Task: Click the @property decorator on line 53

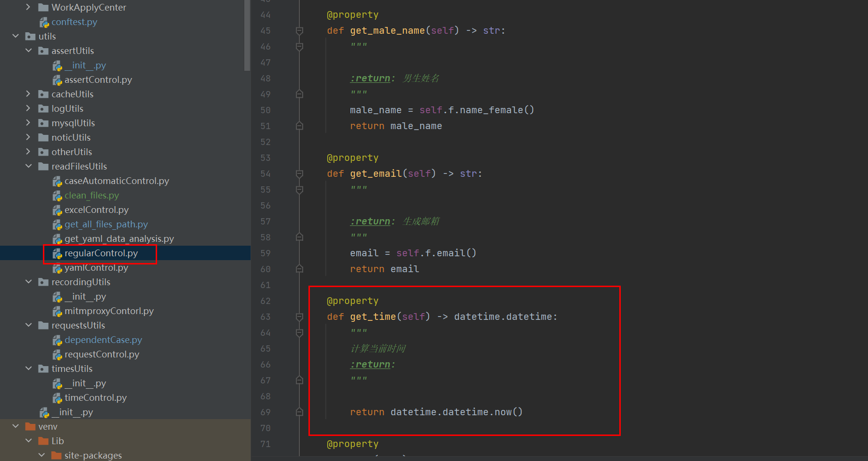Action: [x=353, y=158]
